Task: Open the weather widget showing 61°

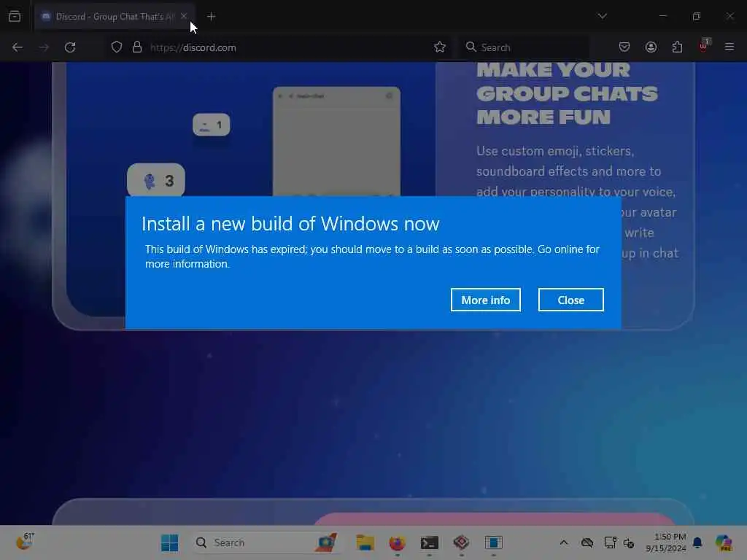Action: [25, 542]
